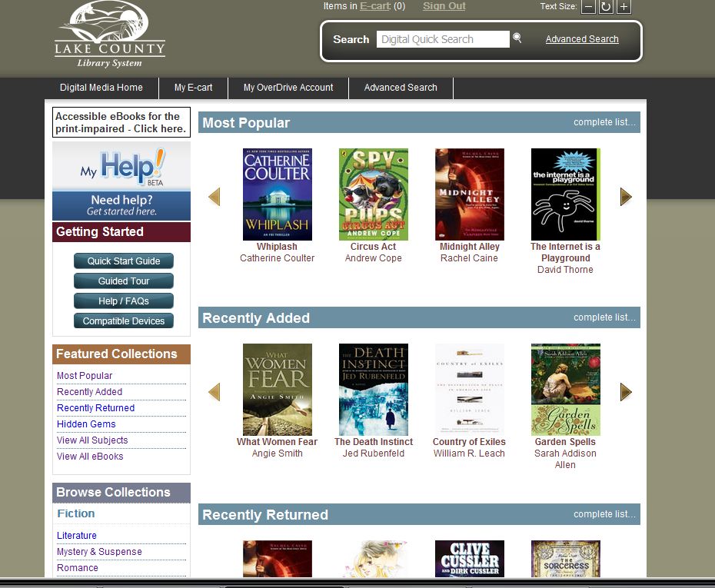This screenshot has height=588, width=715.
Task: Click author David Thorne
Action: [x=565, y=270]
